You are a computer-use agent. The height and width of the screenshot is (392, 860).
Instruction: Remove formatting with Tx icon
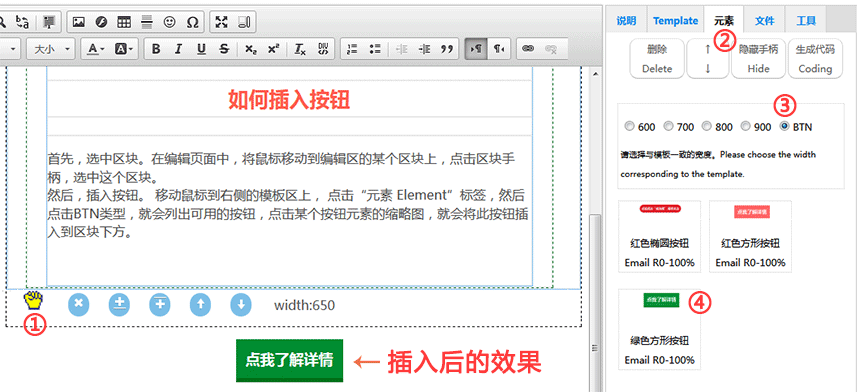(300, 49)
